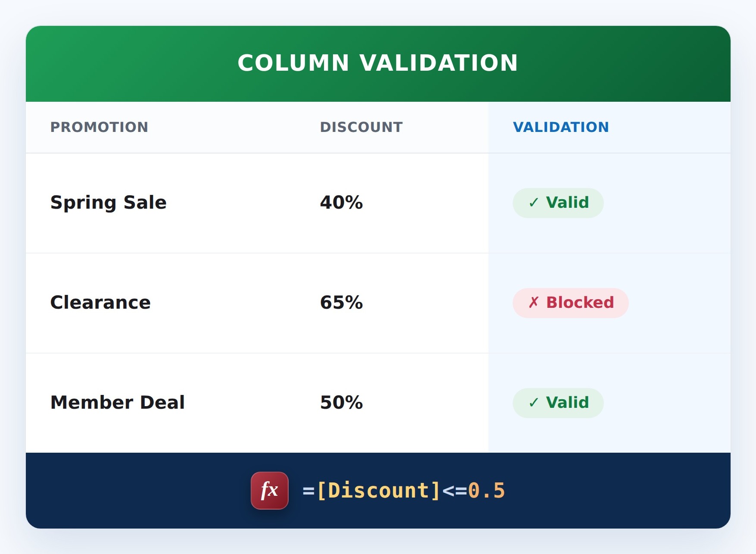The image size is (756, 554).
Task: Click the Promotion column header
Action: pyautogui.click(x=99, y=127)
